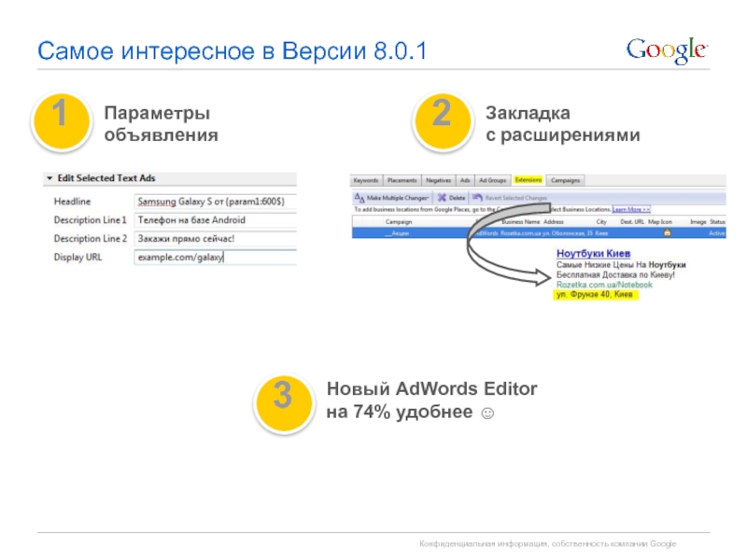Sort by the City column header
Image resolution: width=747 pixels, height=560 pixels.
coord(601,222)
